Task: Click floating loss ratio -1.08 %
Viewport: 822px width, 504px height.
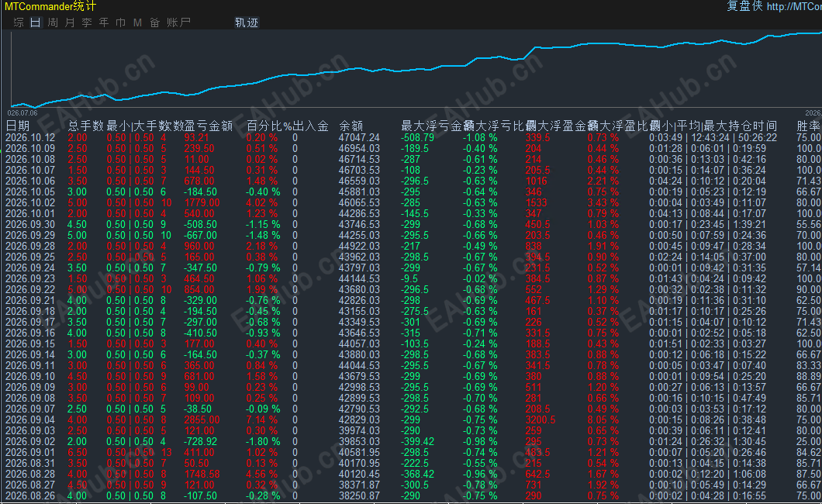Action: coord(480,137)
